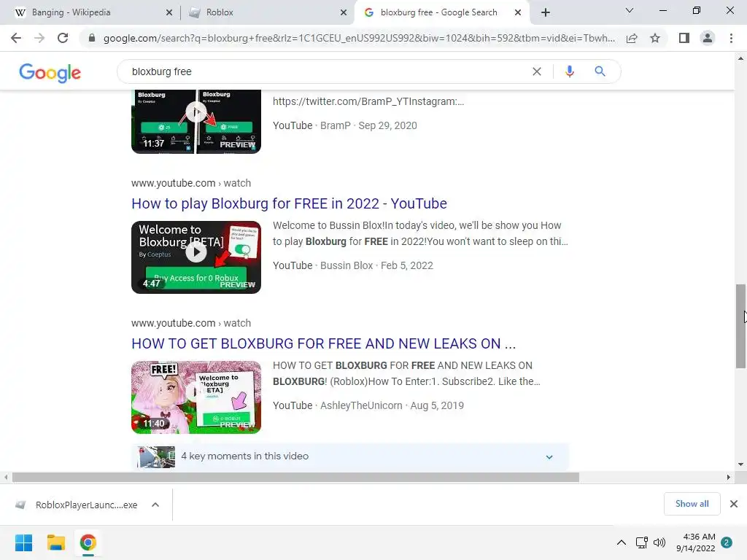Click Show all downloads

tap(692, 504)
